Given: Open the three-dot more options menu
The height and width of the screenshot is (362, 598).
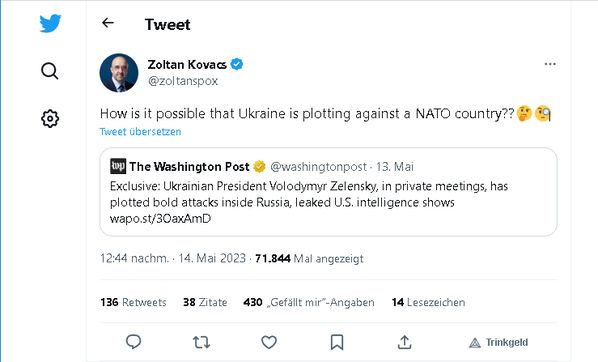Looking at the screenshot, I should (550, 64).
